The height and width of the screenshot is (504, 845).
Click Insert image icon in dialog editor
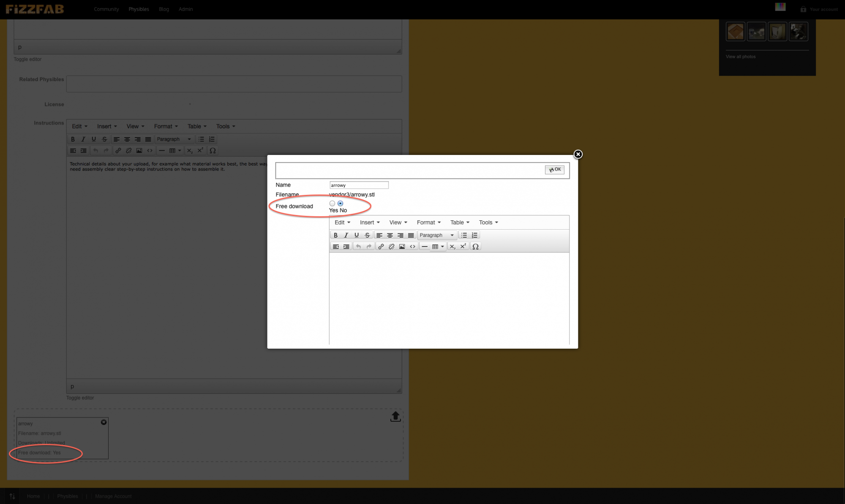[402, 247]
